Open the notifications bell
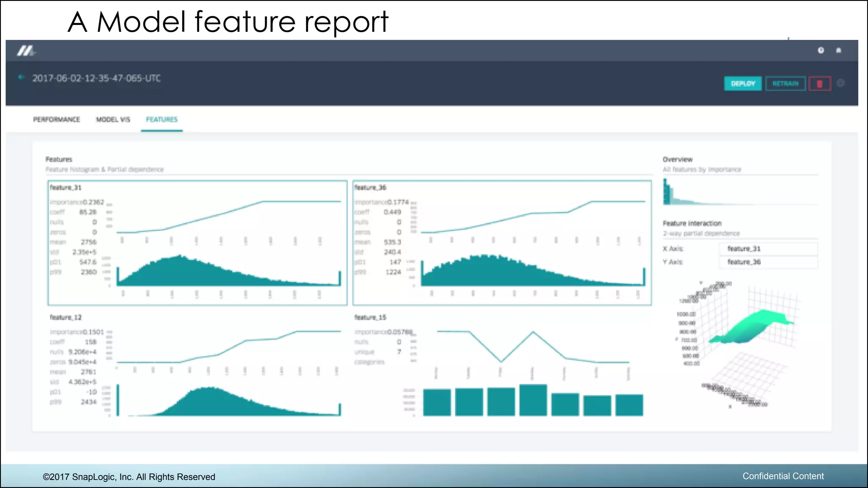 tap(838, 50)
